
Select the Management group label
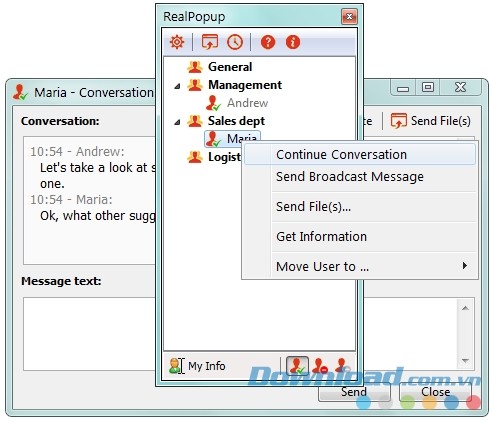tap(245, 85)
